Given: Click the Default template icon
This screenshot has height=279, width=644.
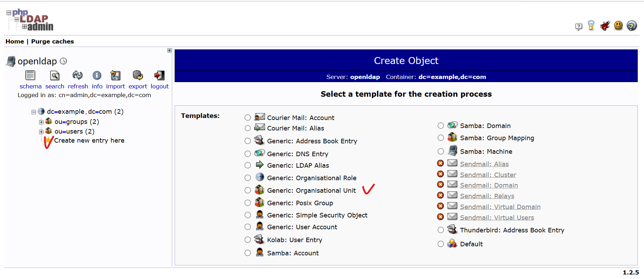Looking at the screenshot, I should [452, 243].
